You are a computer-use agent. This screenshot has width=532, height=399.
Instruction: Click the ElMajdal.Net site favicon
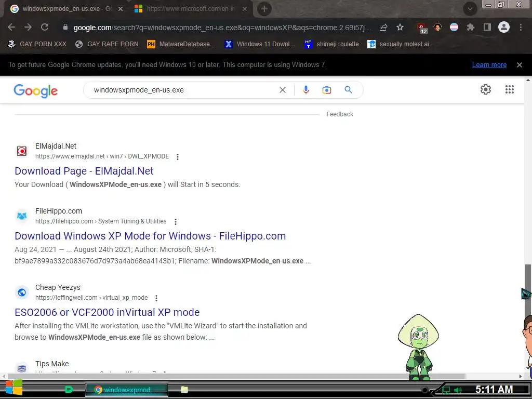point(22,151)
